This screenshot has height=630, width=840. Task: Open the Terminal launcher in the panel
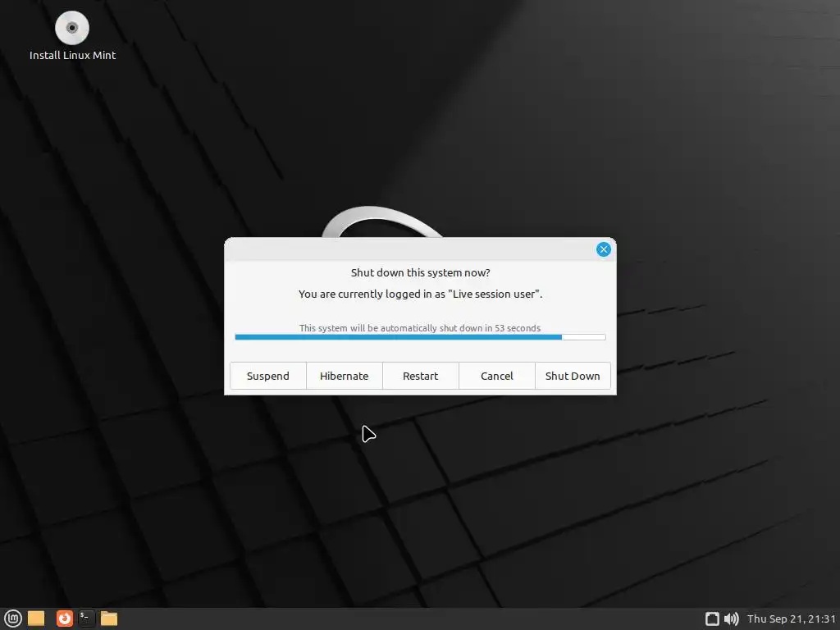(x=86, y=619)
